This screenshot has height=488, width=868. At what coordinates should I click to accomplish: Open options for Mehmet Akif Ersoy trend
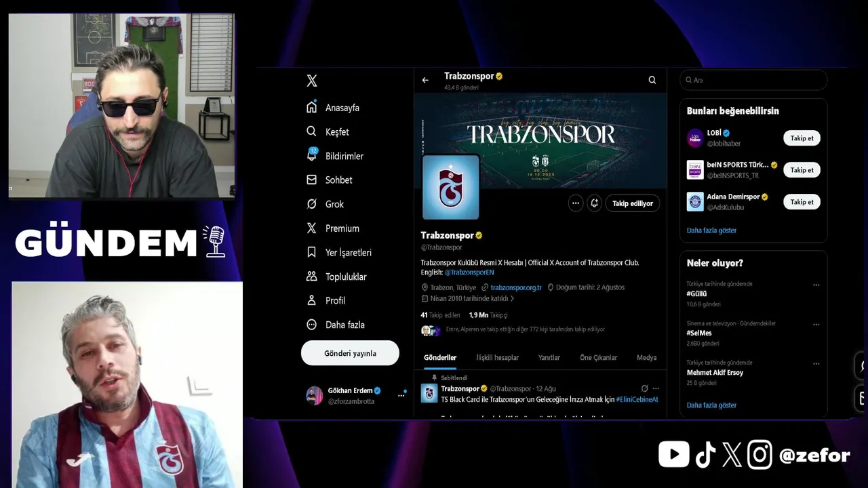coord(816,363)
